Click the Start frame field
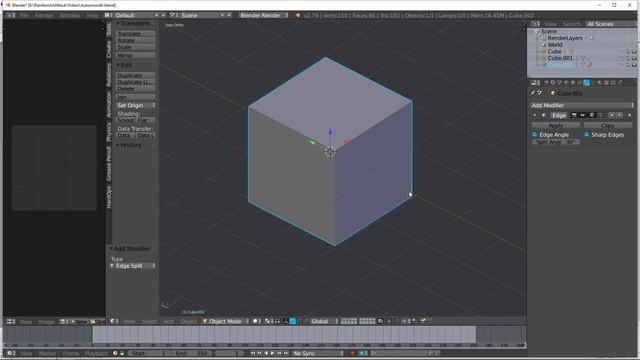 [149, 353]
